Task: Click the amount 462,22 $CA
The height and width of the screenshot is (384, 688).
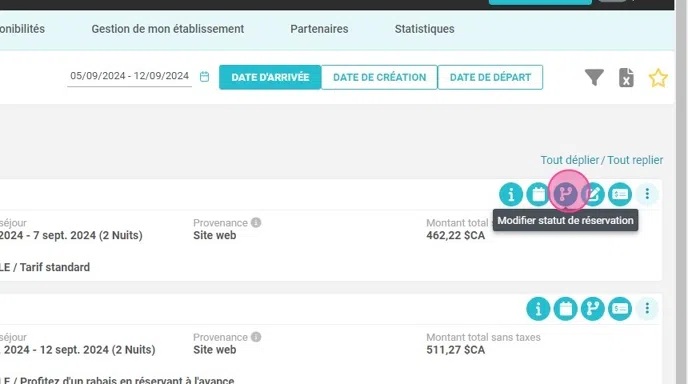Action: 455,236
